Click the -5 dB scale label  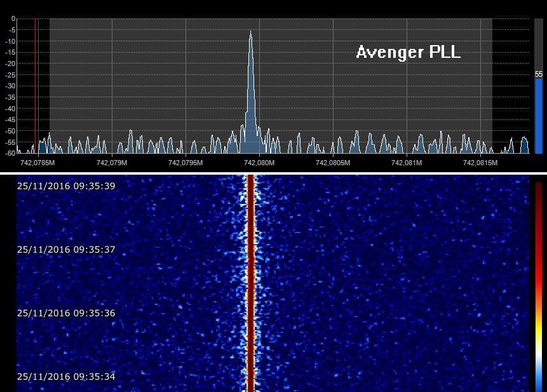pyautogui.click(x=11, y=30)
